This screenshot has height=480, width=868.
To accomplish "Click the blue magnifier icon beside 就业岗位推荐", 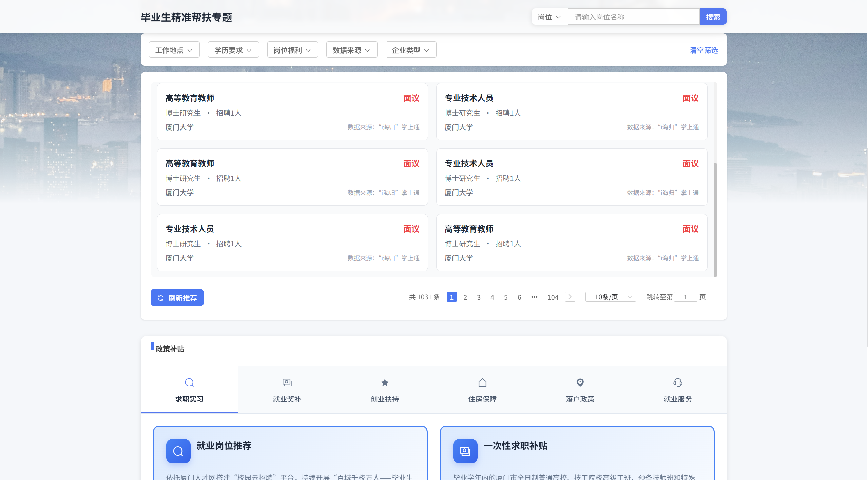I will [178, 451].
